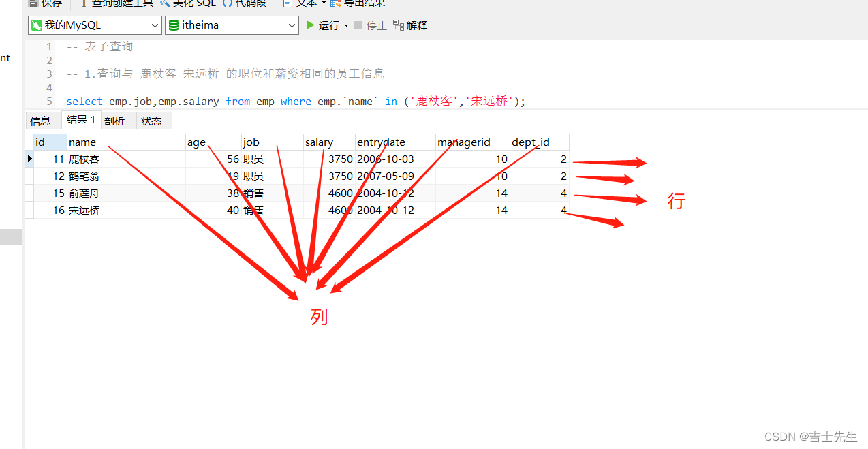Click the salary column header
This screenshot has width=868, height=449.
pos(329,142)
